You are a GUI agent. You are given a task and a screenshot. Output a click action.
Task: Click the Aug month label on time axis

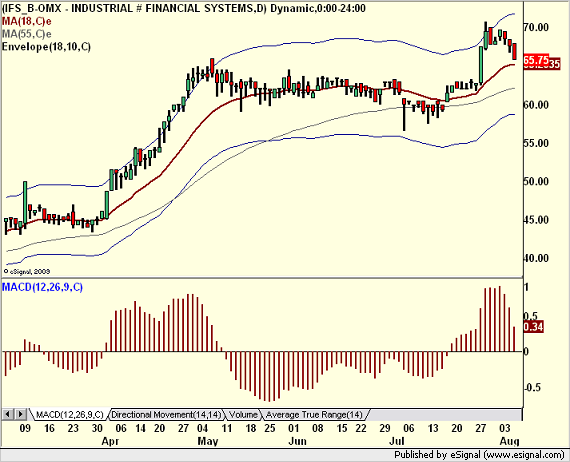509,441
